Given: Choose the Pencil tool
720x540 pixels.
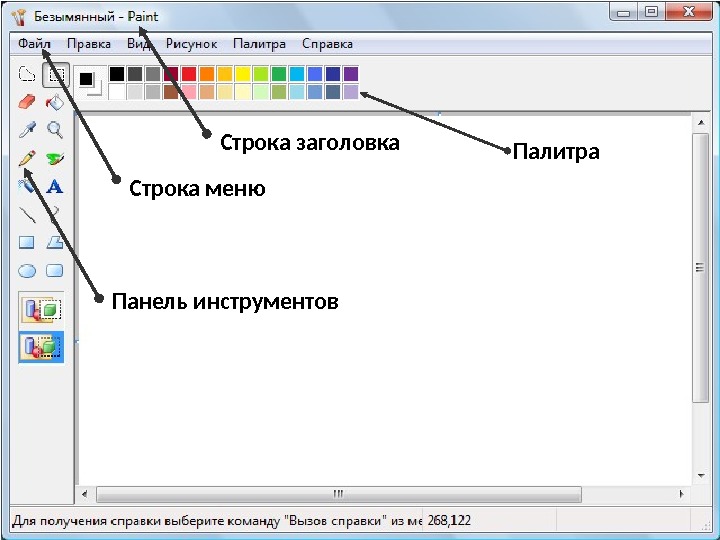Looking at the screenshot, I should [x=27, y=158].
